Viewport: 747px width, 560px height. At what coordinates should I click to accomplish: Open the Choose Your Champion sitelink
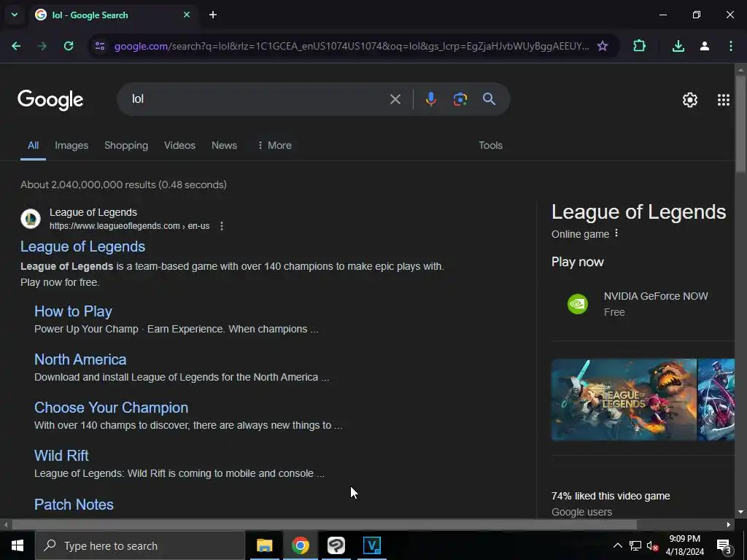tap(111, 408)
